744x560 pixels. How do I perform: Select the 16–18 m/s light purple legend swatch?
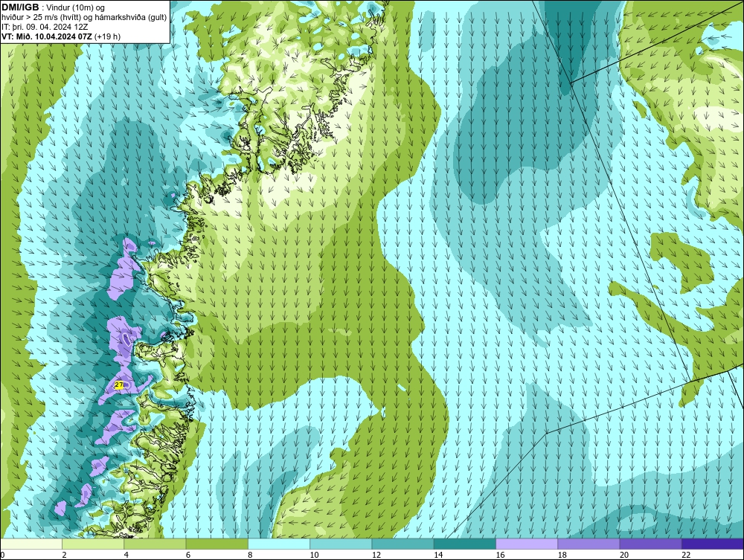click(527, 544)
